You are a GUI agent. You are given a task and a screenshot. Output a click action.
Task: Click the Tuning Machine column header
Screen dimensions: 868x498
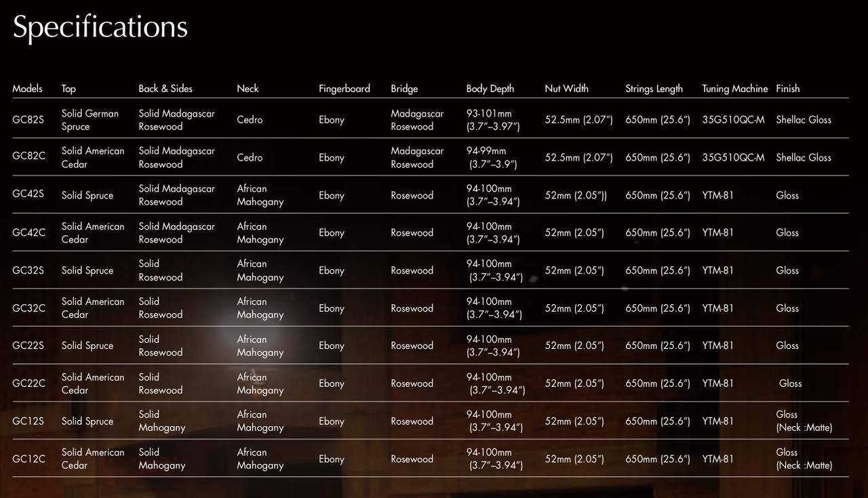pyautogui.click(x=735, y=89)
